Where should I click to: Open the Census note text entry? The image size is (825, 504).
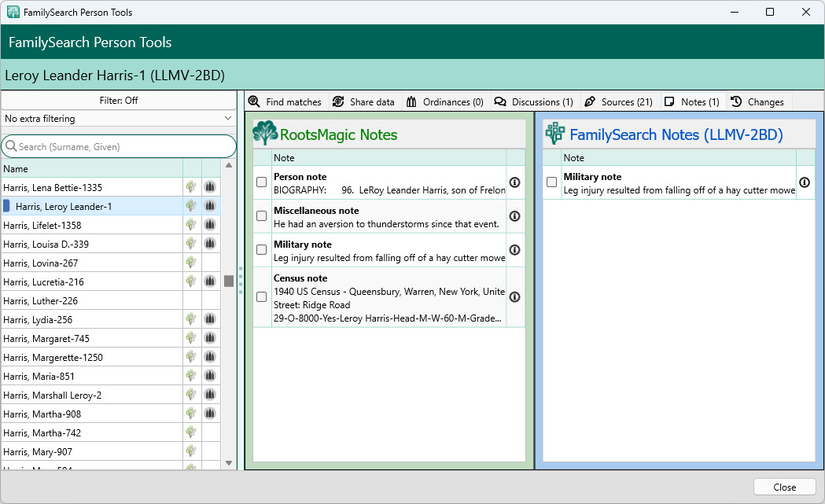pyautogui.click(x=389, y=298)
